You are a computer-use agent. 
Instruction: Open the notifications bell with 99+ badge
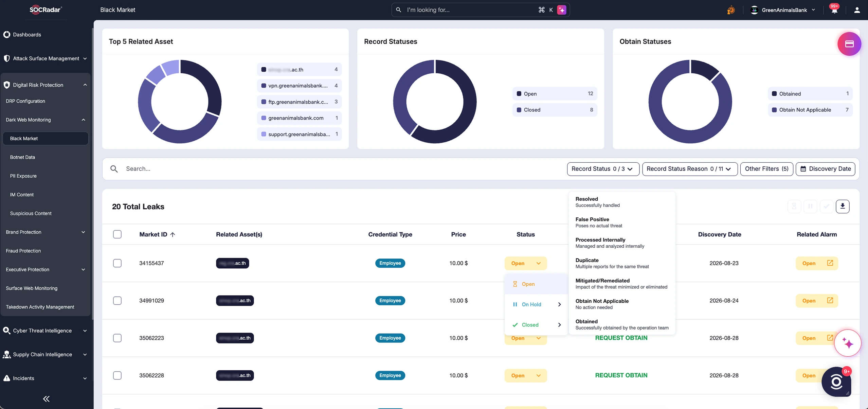click(x=834, y=10)
